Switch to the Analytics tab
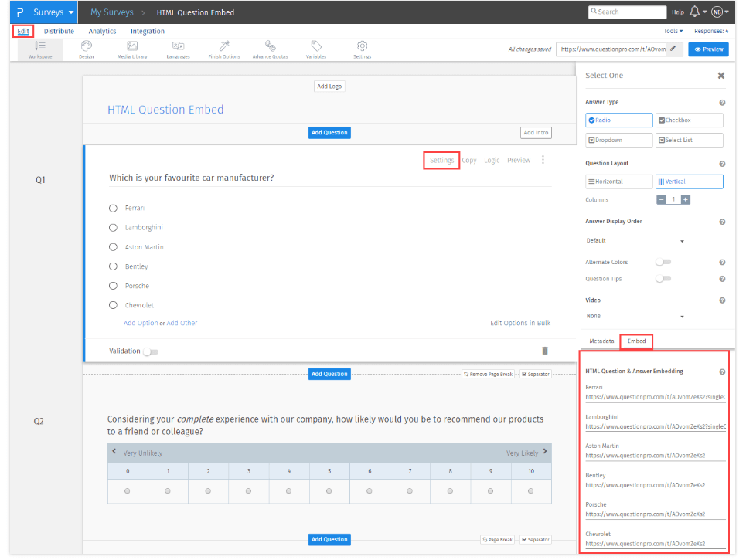The image size is (746, 560). pyautogui.click(x=102, y=32)
